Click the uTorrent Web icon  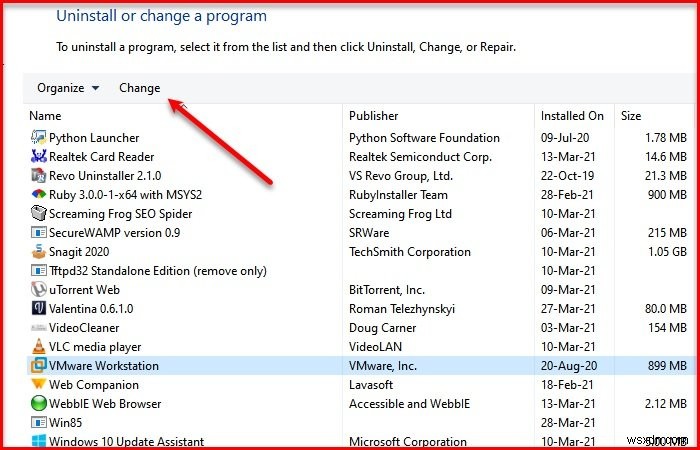(39, 290)
